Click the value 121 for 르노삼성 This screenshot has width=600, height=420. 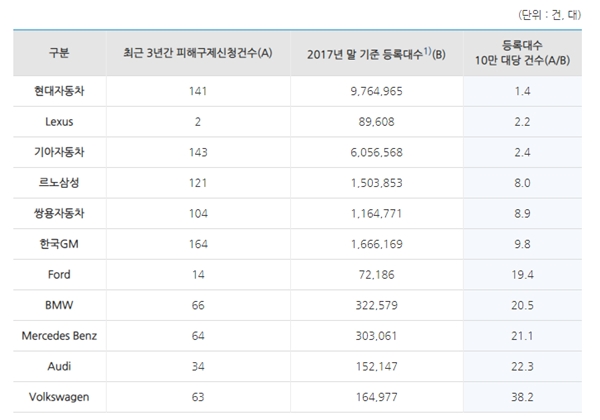(198, 183)
